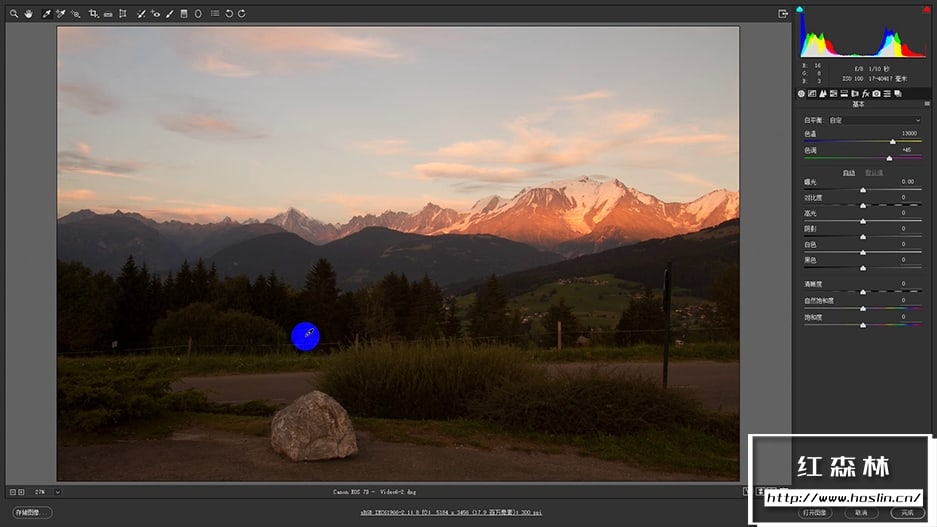Click the 自动 auto adjustment link
Screen dimensions: 937x527
[849, 173]
